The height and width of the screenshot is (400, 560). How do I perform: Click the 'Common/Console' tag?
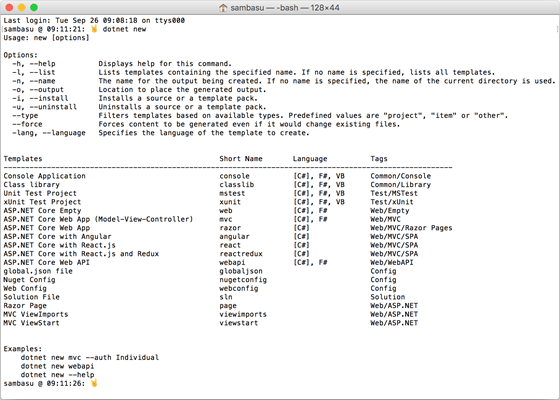pos(401,176)
